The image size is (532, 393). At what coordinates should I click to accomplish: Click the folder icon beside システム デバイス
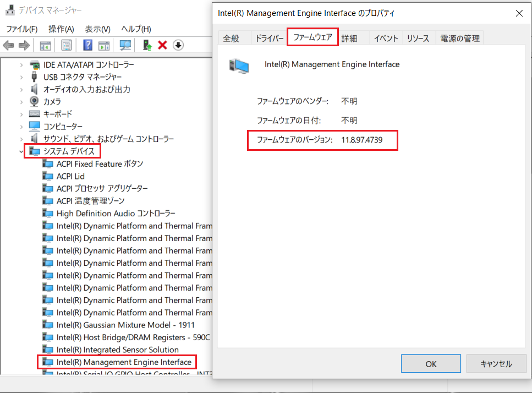(35, 151)
